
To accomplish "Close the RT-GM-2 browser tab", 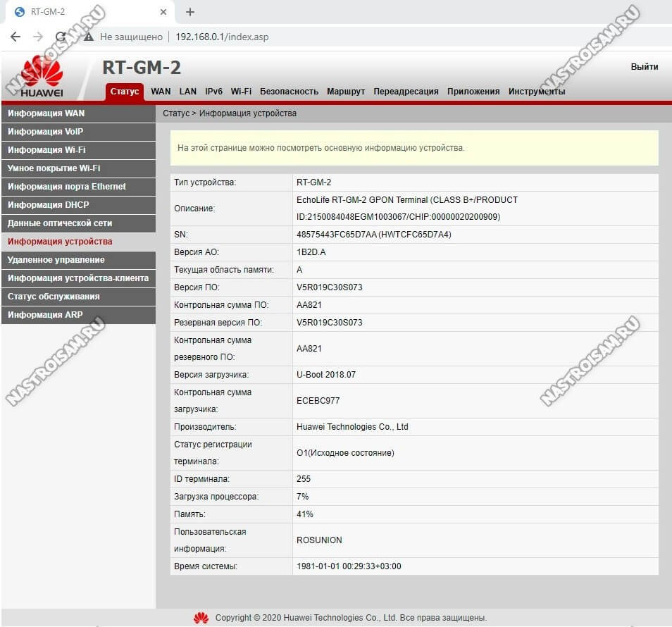I will (x=163, y=12).
